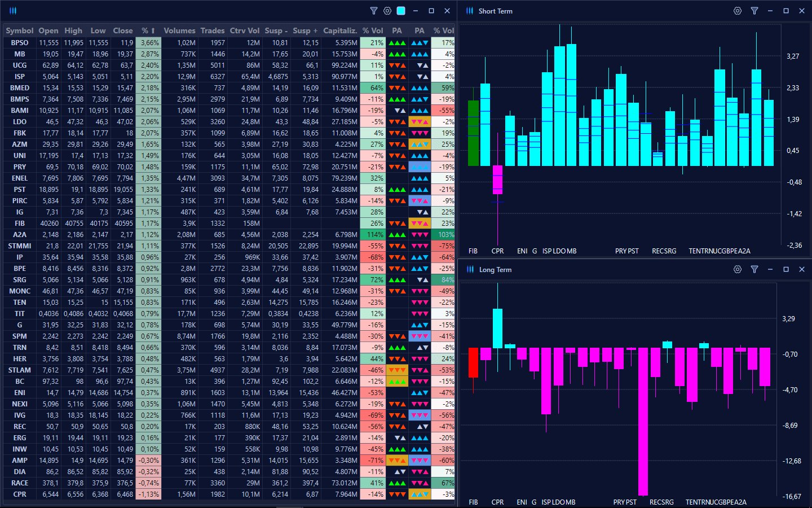Viewport: 812px width, 508px height.
Task: Click the app logo icon in Short Term panel
Action: point(470,11)
